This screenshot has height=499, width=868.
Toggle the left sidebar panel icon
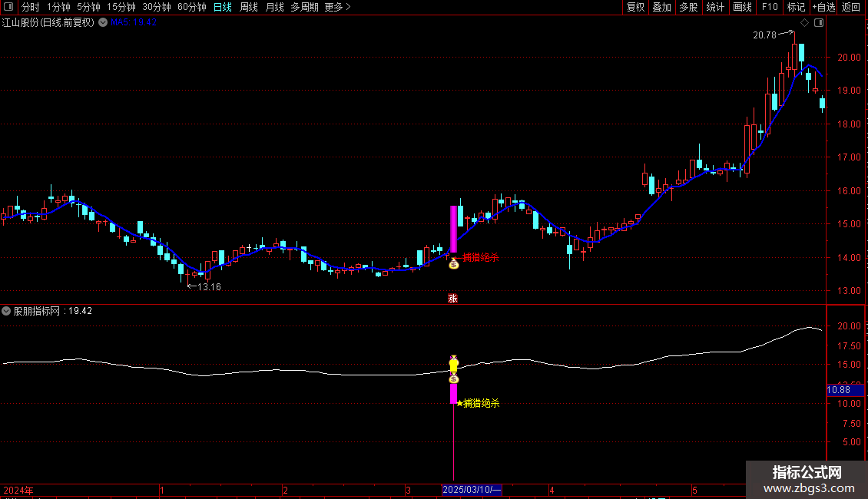point(8,7)
